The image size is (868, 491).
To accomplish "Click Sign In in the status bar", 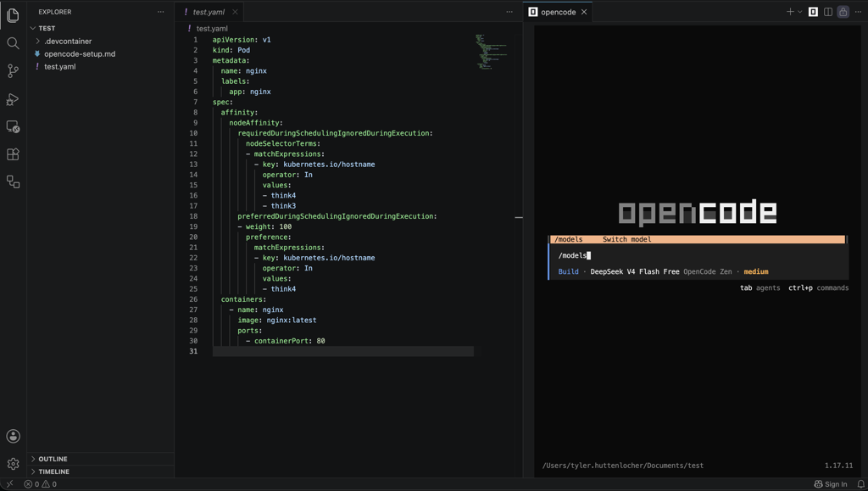I will 831,484.
